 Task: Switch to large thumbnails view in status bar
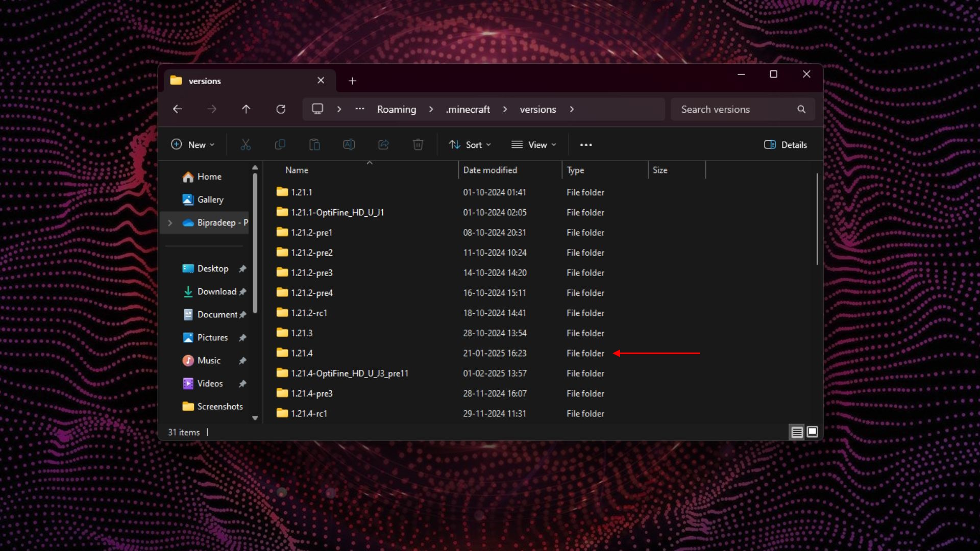pos(812,432)
